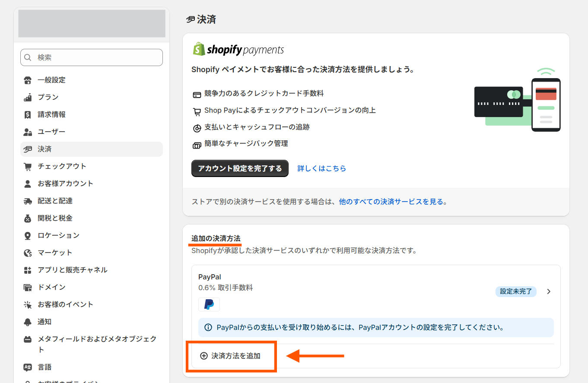The image size is (588, 383).
Task: Click the マーケット globe icon
Action: [28, 253]
